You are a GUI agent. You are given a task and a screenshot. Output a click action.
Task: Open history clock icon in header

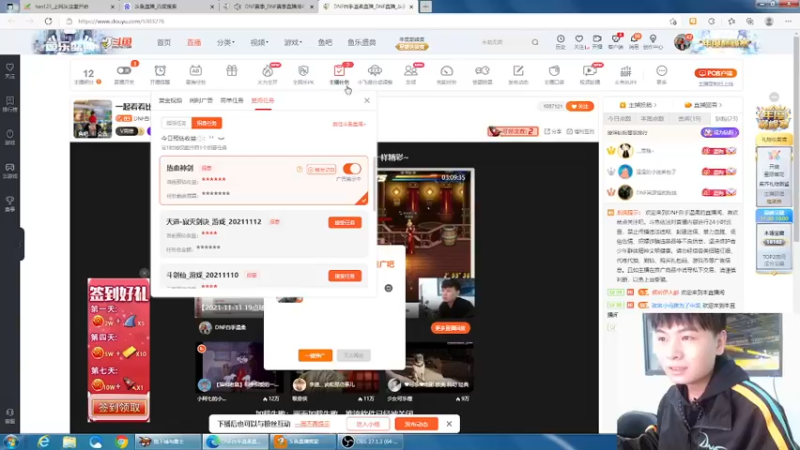pos(560,39)
